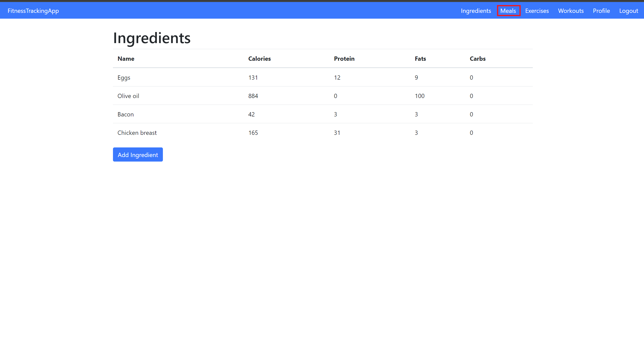Click the Bacon ingredient name
The image size is (644, 341).
[x=126, y=114]
